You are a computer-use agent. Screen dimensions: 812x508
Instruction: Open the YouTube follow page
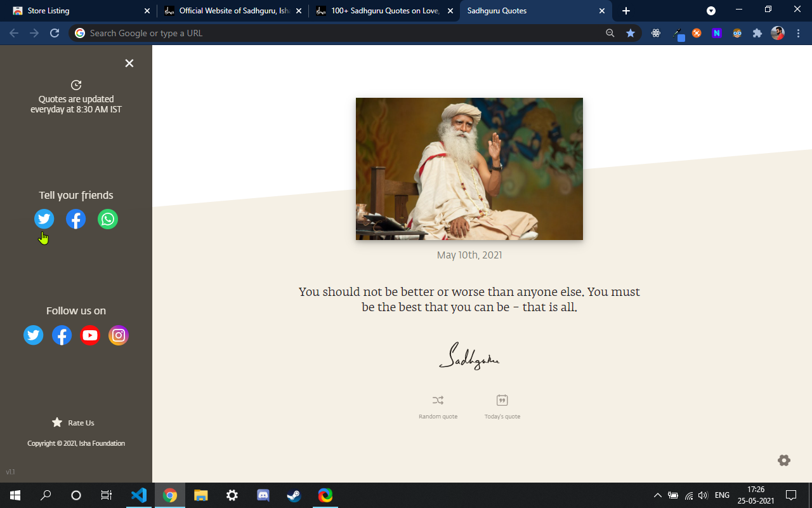[x=89, y=335]
